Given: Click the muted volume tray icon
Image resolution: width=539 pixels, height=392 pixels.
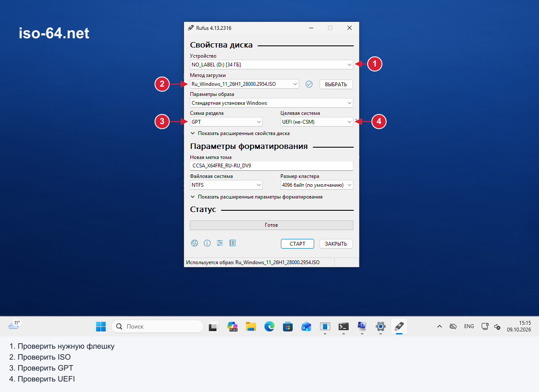Looking at the screenshot, I should coord(497,326).
